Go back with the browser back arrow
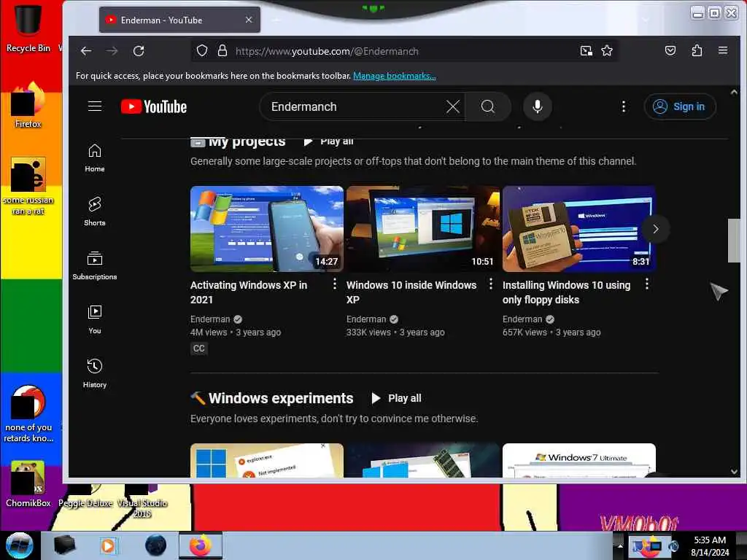 pos(86,51)
